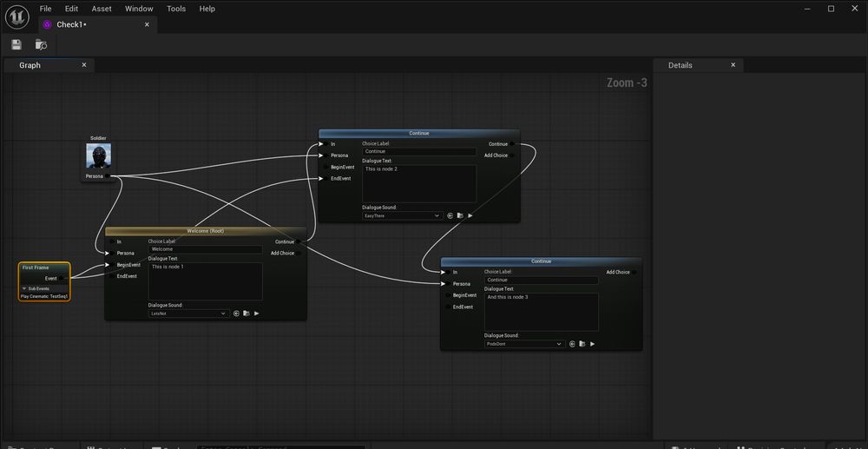Open the Edit menu
868x449 pixels.
click(71, 9)
